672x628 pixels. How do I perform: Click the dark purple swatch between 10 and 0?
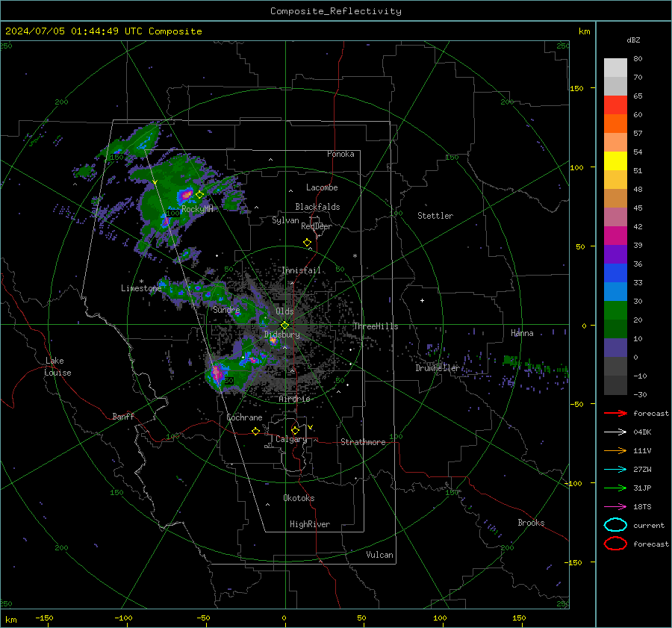point(615,348)
